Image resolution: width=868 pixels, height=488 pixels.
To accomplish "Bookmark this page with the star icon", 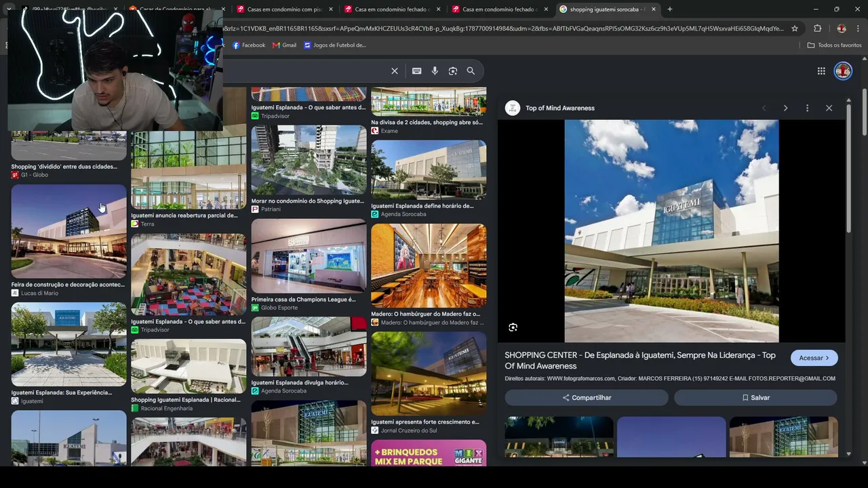I will pyautogui.click(x=795, y=28).
